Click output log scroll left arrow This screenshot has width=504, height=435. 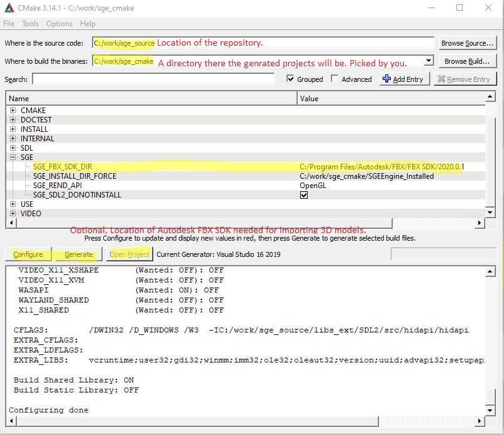pos(12,421)
